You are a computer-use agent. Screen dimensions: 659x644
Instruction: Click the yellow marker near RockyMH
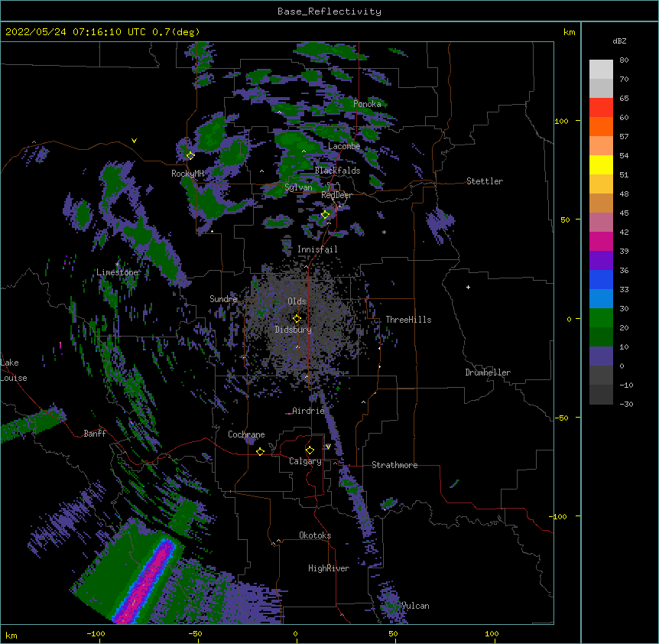(190, 155)
